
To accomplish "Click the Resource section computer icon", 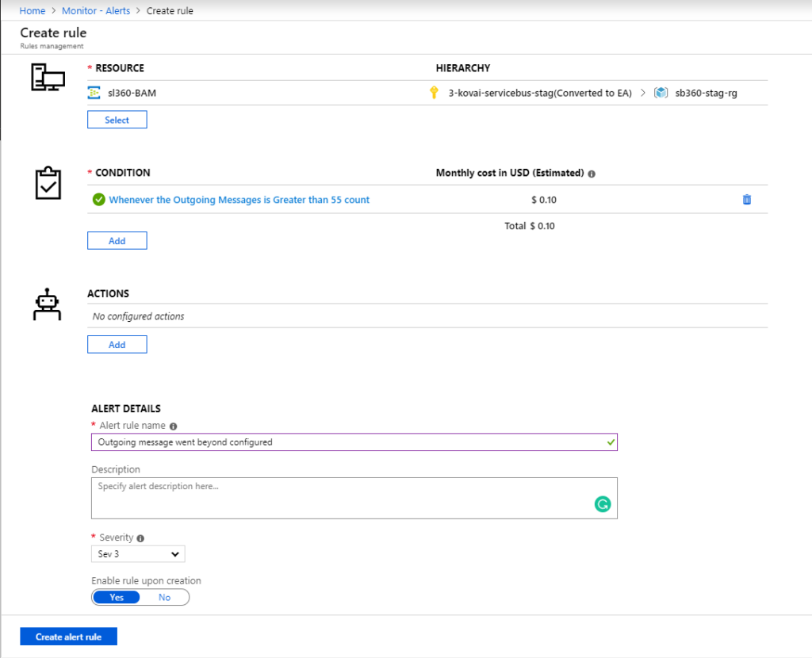I will [47, 77].
